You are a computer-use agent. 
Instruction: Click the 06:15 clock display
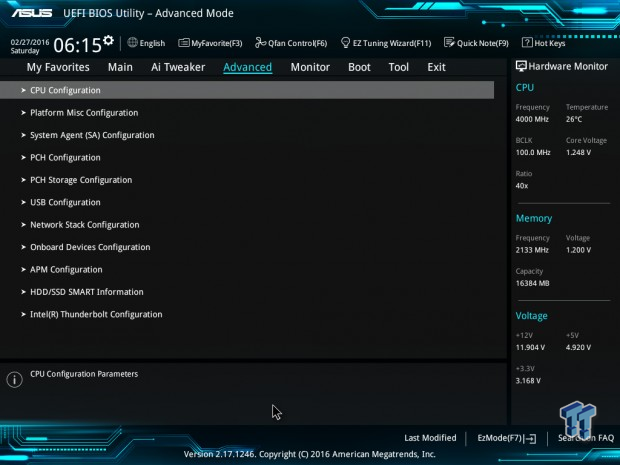coord(78,45)
